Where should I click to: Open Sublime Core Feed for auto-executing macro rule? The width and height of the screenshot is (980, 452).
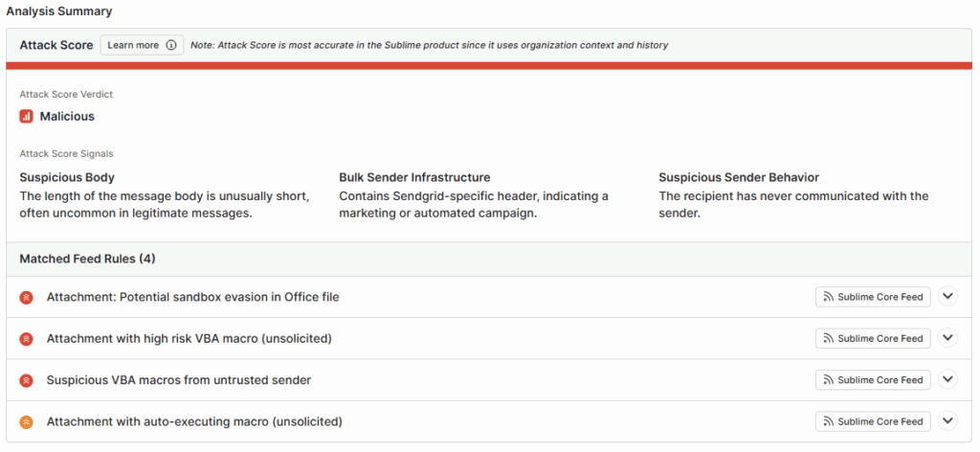pos(873,421)
